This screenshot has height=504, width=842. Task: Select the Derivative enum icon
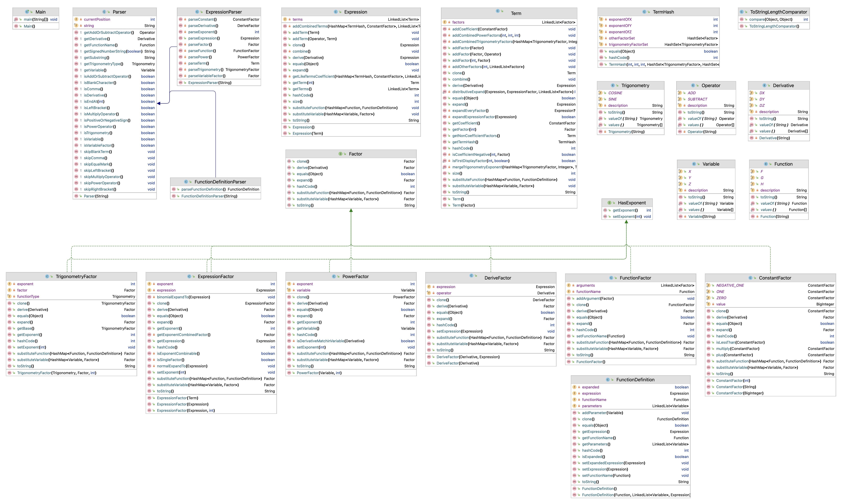click(765, 86)
